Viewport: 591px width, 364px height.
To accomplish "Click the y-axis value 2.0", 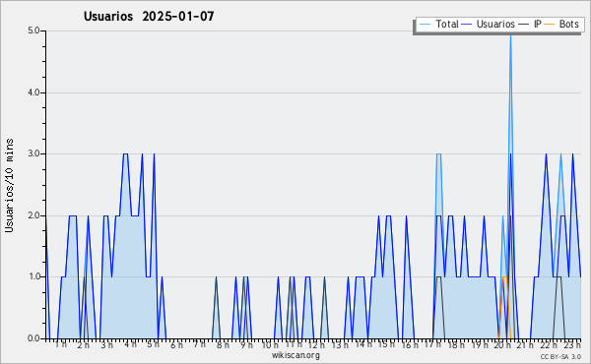I will pos(33,215).
